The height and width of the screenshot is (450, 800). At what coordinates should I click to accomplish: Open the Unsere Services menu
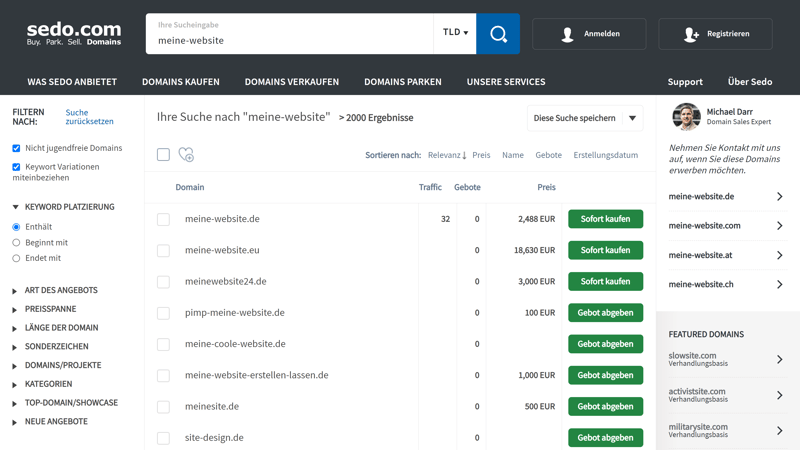506,82
